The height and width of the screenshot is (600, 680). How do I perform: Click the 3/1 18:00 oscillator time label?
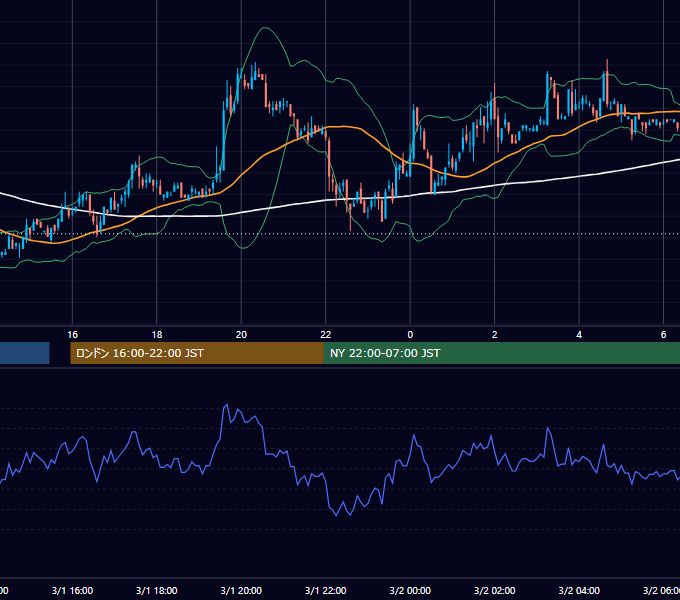point(157,590)
